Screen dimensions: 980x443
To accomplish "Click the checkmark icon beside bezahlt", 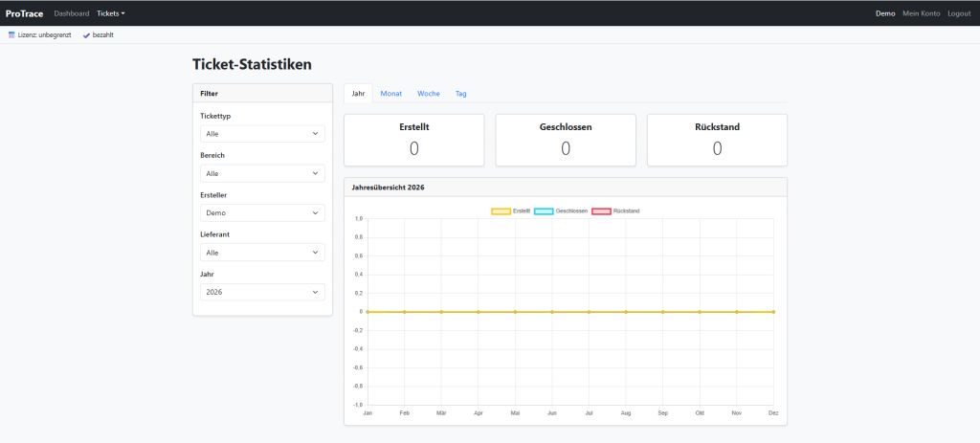I will click(86, 35).
